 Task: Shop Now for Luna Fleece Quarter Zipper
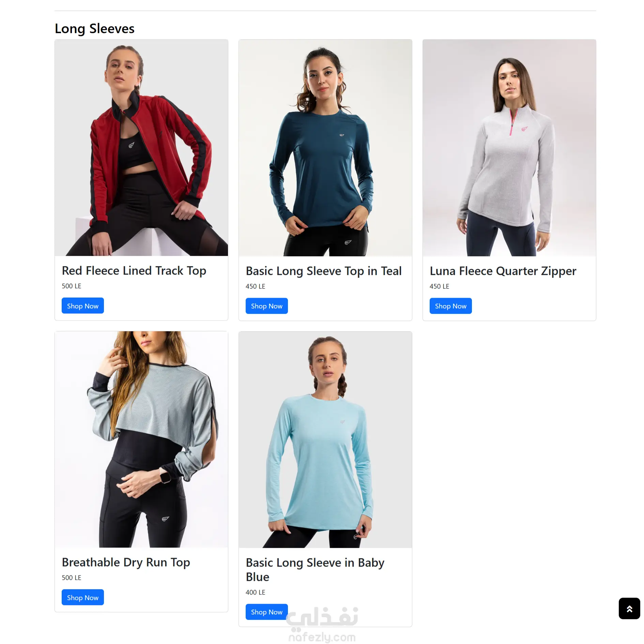click(451, 306)
